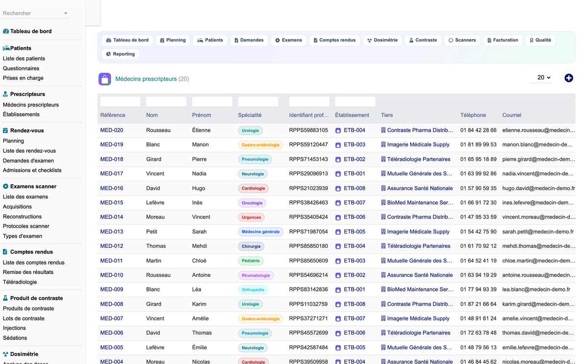Click the Examens scanner sidebar icon
Image resolution: width=588 pixels, height=364 pixels.
(6, 187)
